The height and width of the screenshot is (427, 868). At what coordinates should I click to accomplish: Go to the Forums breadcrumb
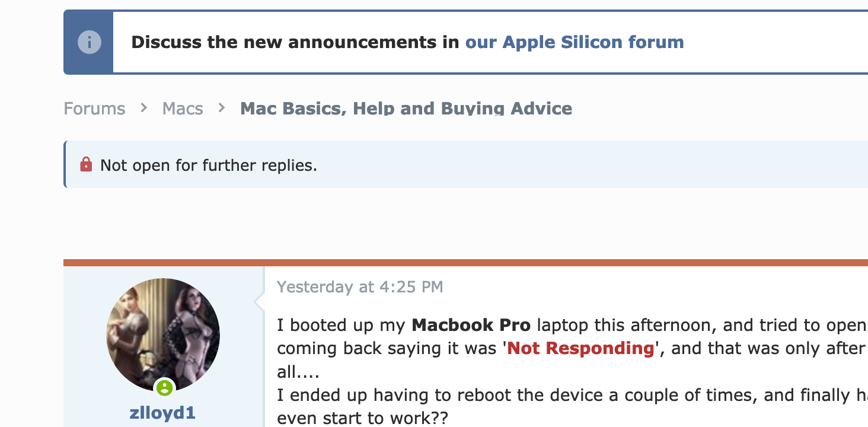tap(94, 109)
